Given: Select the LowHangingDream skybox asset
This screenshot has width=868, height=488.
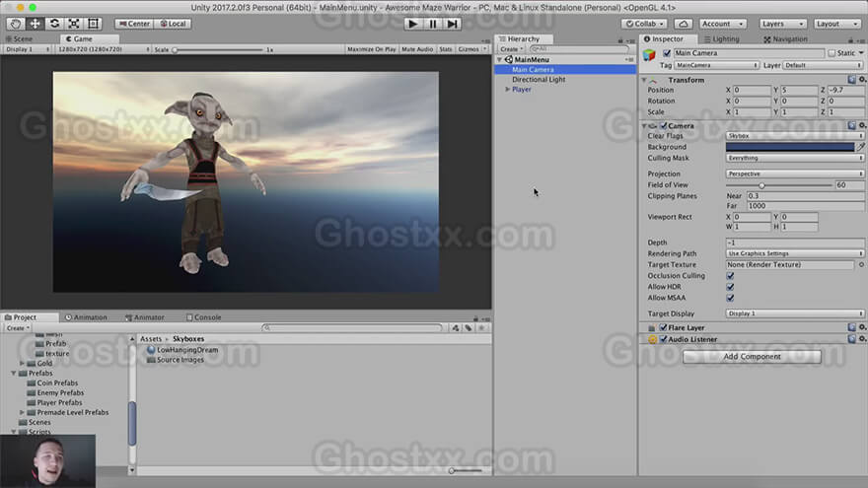Looking at the screenshot, I should 182,350.
